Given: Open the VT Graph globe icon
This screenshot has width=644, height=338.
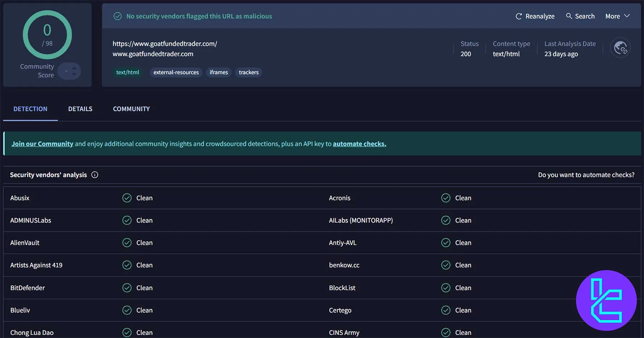Looking at the screenshot, I should [x=620, y=47].
